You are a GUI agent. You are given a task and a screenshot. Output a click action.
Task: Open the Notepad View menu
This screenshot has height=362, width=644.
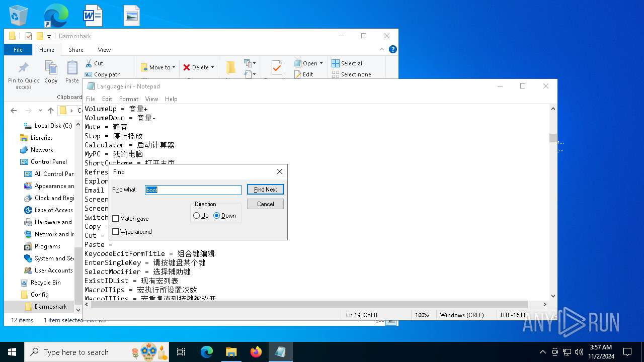pyautogui.click(x=151, y=99)
